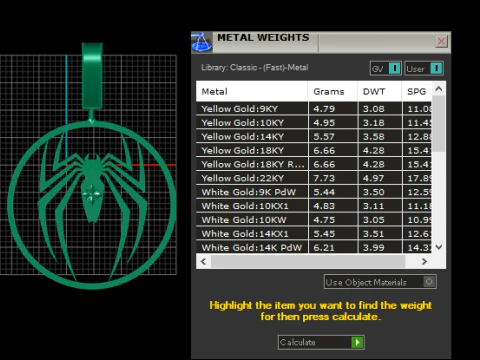Select the White Gold:10KW row

314,220
